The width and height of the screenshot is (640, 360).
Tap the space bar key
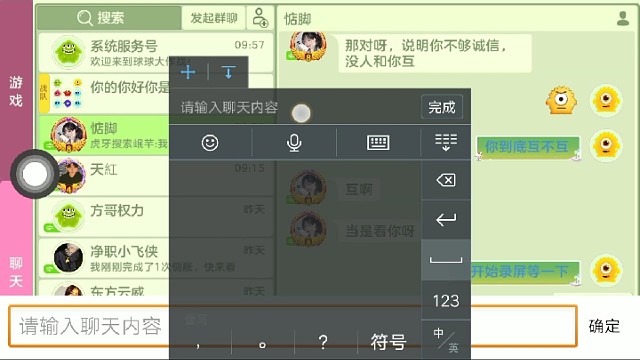pos(446,260)
